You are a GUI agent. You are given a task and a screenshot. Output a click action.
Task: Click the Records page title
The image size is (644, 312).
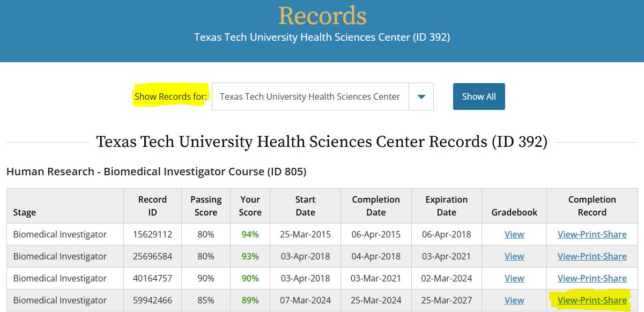322,16
